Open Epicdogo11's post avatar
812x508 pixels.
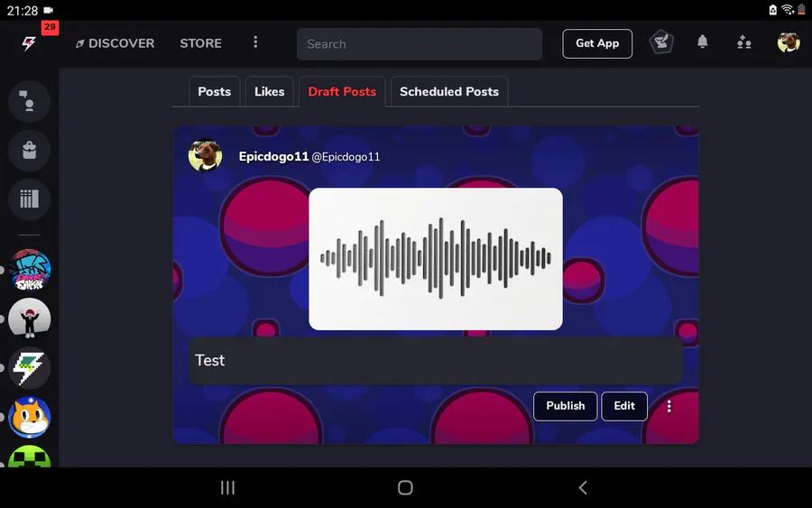point(205,155)
